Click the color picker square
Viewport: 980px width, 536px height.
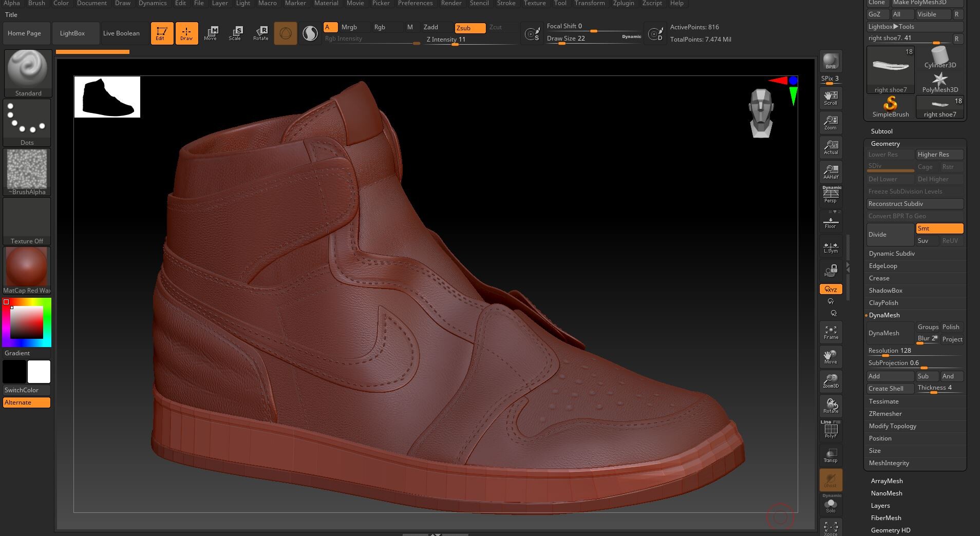(x=27, y=322)
